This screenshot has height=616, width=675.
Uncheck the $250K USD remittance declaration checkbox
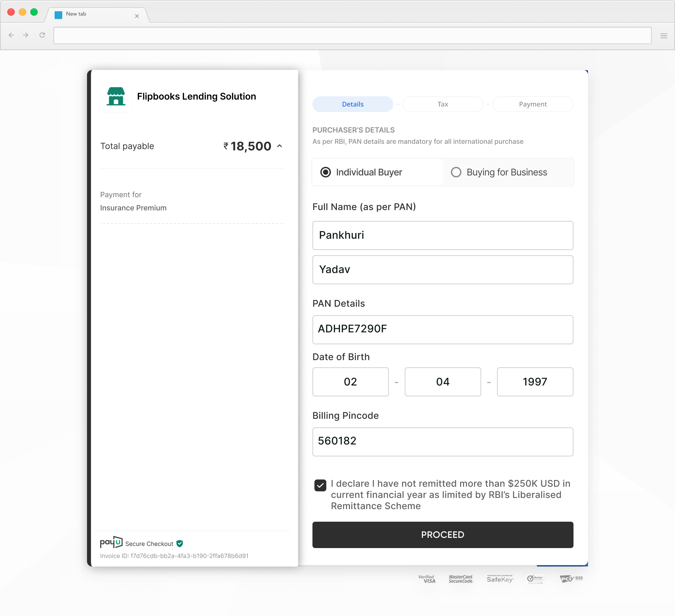(x=320, y=485)
